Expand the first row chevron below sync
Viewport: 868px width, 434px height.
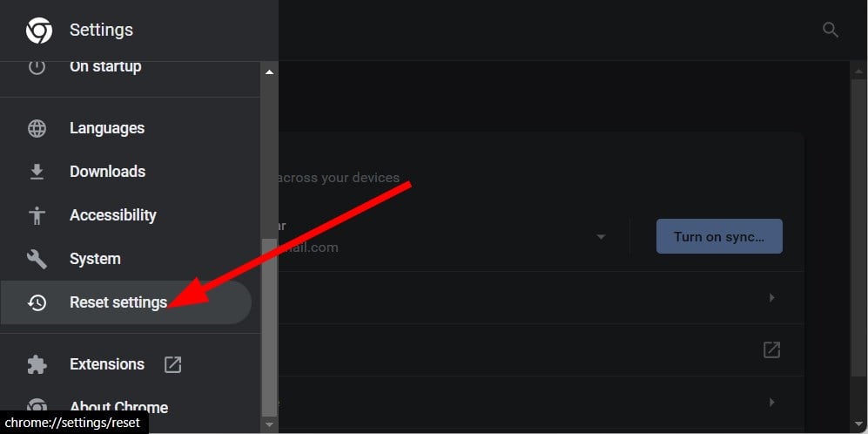click(x=771, y=298)
